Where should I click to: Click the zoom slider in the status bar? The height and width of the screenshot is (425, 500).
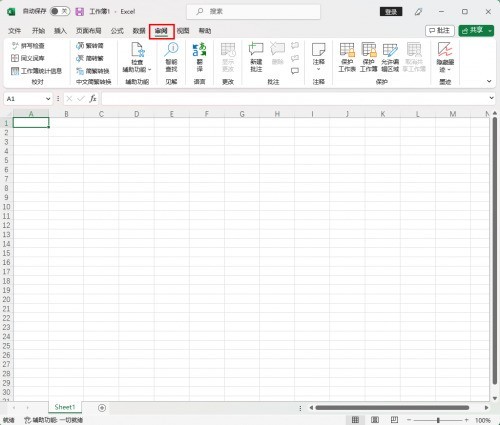click(438, 420)
